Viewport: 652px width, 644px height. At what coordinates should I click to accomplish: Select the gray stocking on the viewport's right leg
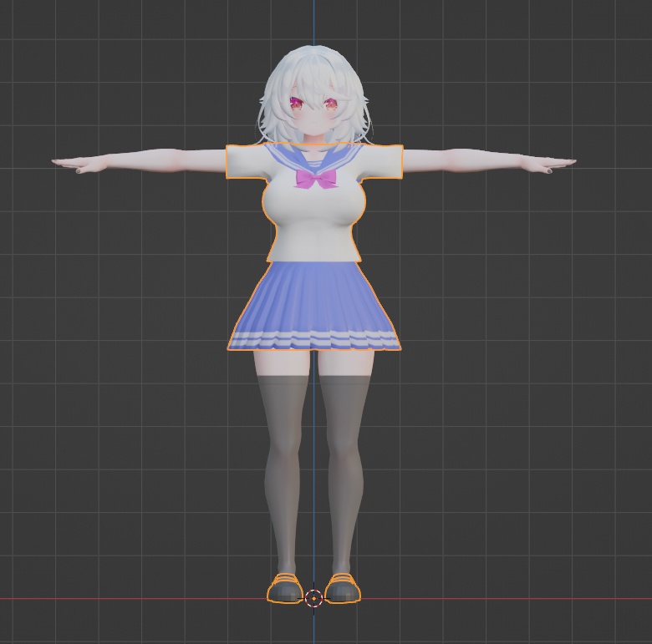(x=344, y=474)
